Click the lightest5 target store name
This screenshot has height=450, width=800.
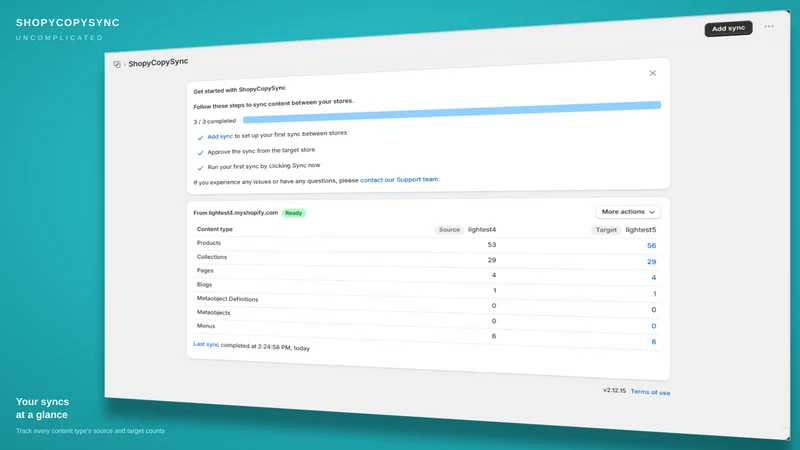(x=641, y=230)
